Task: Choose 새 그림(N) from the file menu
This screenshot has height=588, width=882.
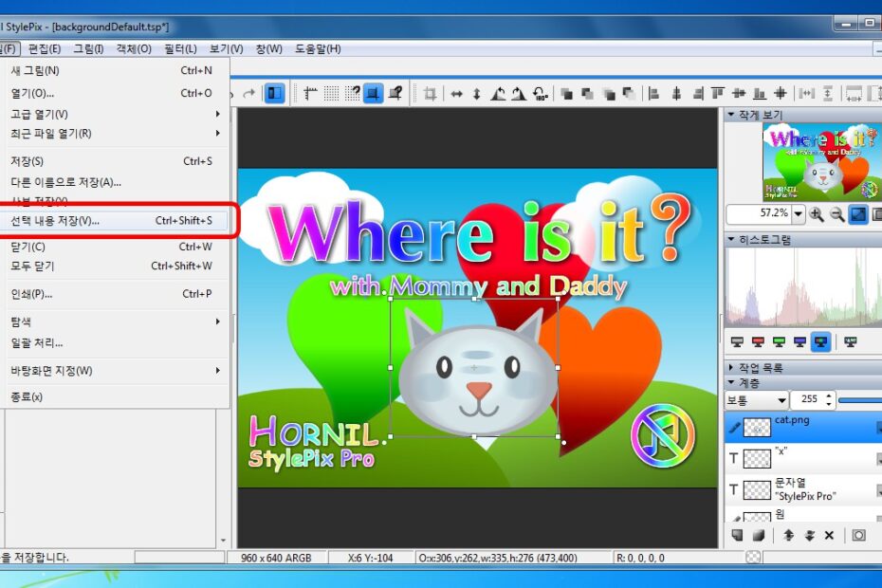Action: tap(117, 70)
